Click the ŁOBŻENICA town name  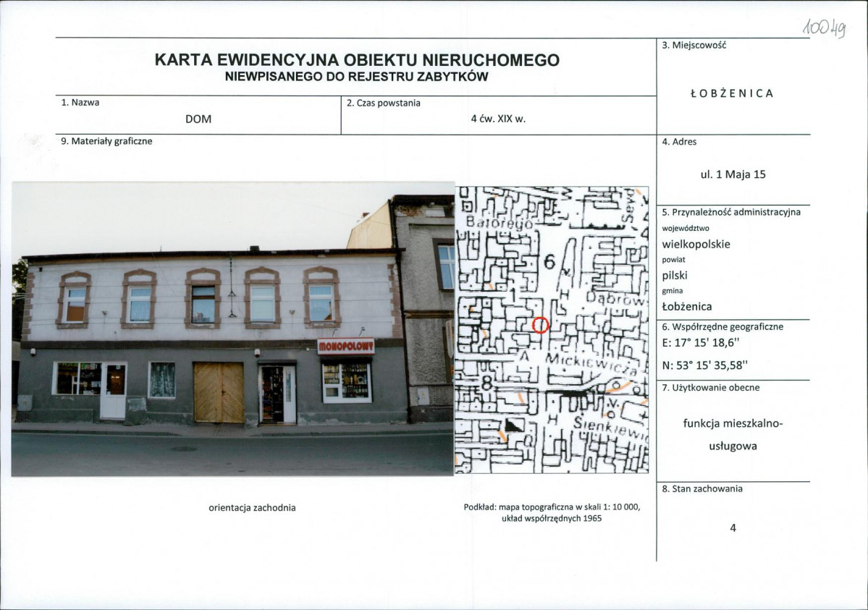[731, 93]
